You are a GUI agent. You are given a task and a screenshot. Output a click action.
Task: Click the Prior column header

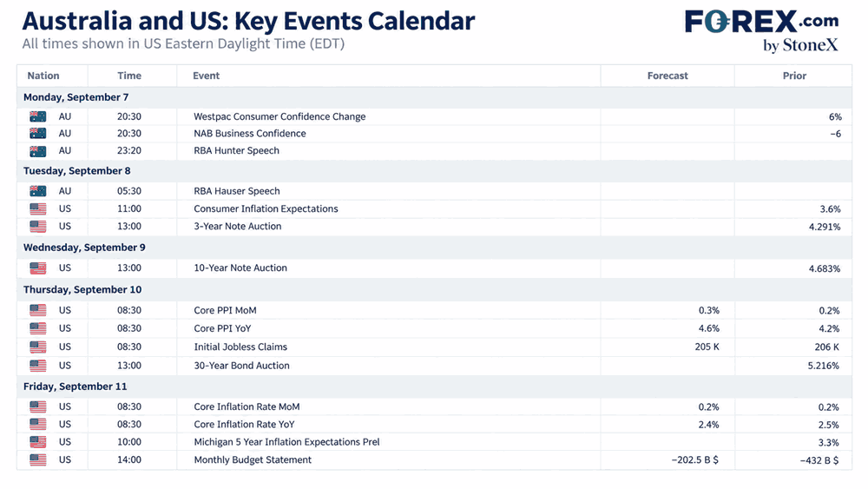794,76
